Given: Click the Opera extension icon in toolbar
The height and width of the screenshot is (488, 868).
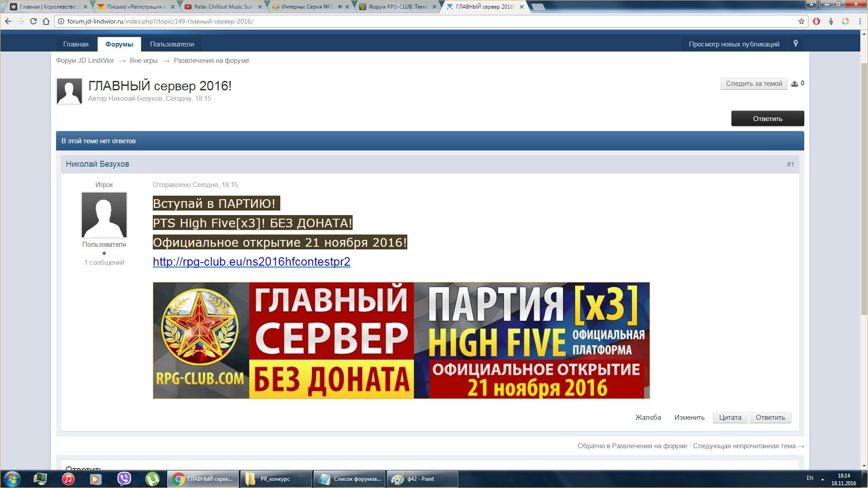Looking at the screenshot, I should point(816,21).
